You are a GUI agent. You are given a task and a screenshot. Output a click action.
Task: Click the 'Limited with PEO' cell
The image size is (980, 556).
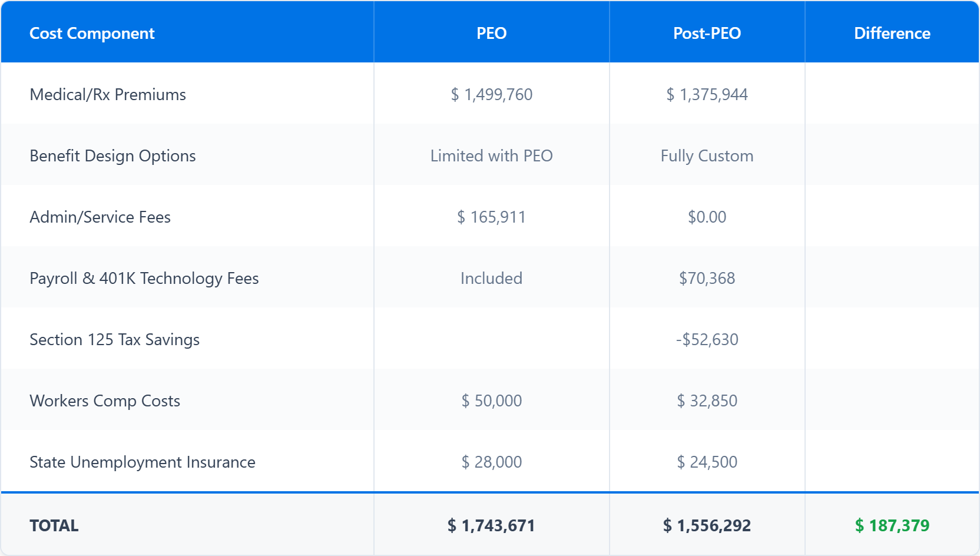[x=491, y=156]
